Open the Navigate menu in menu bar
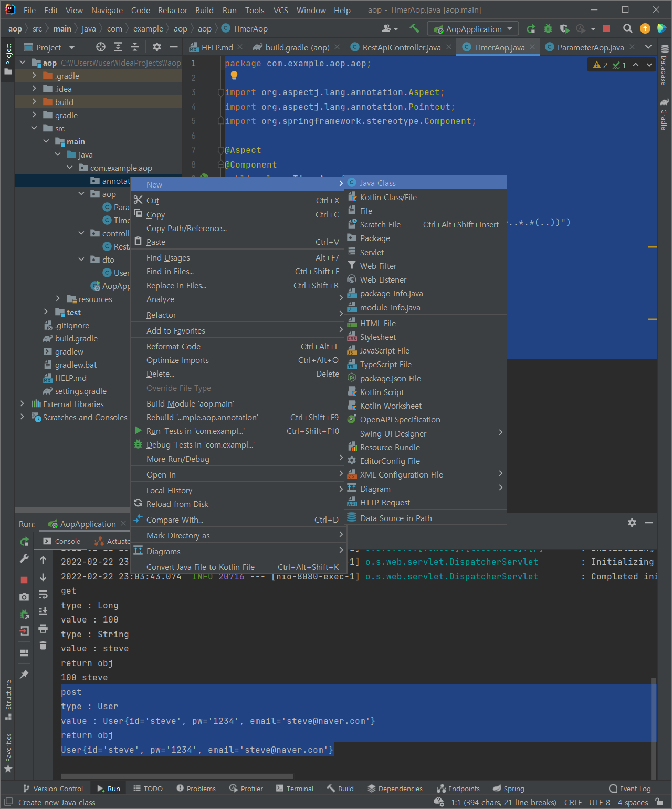Screen dimensions: 672x809 tap(107, 10)
